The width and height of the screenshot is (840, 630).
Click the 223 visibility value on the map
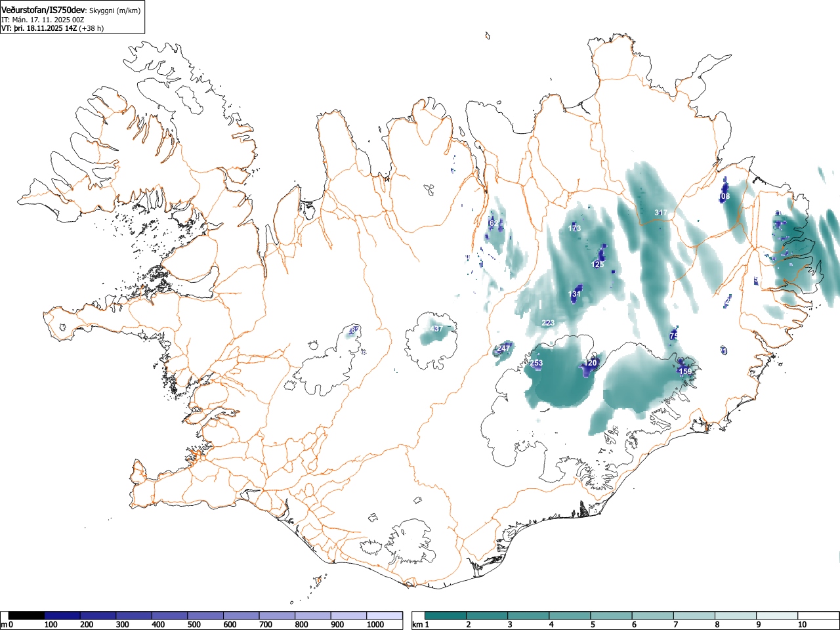[x=549, y=323]
